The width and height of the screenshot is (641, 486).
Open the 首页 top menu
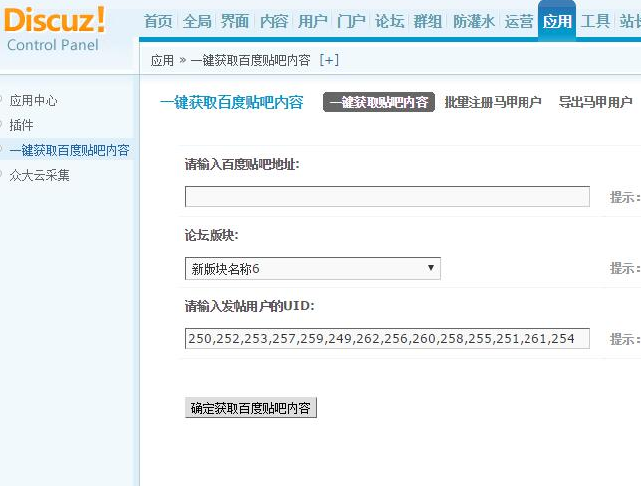tap(158, 21)
